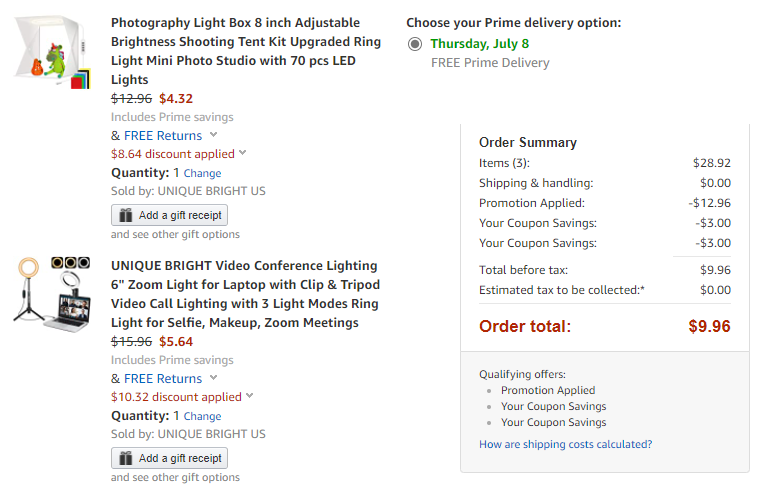Expand FREE Returns arrow for Video Conference Lighting
The image size is (763, 487).
(213, 378)
